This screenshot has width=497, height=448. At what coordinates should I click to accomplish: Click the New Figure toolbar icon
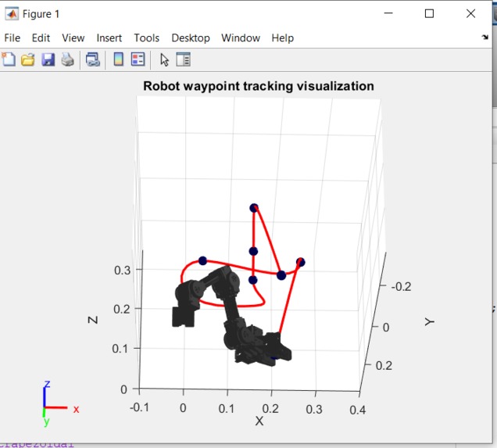(9, 59)
